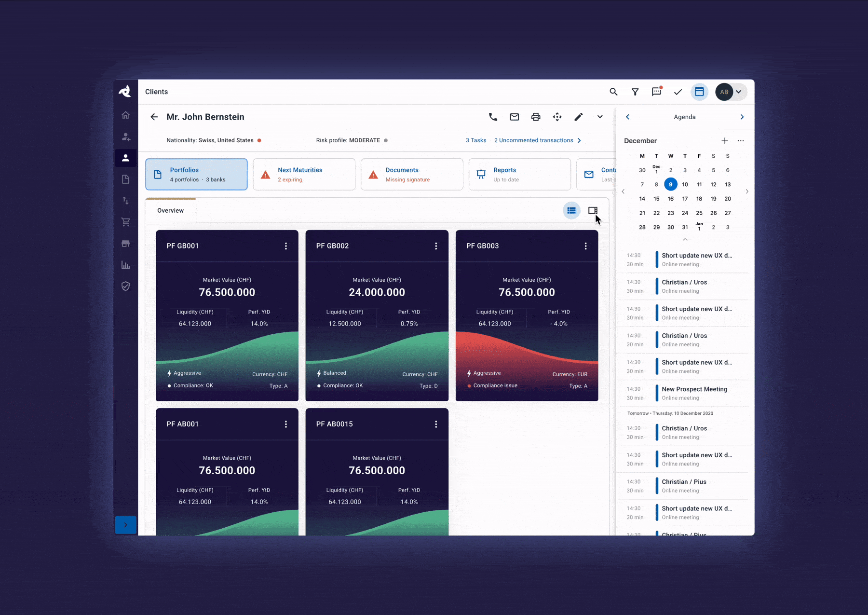868x615 pixels.
Task: Open the PF AB0015 three-dot menu
Action: coord(436,424)
